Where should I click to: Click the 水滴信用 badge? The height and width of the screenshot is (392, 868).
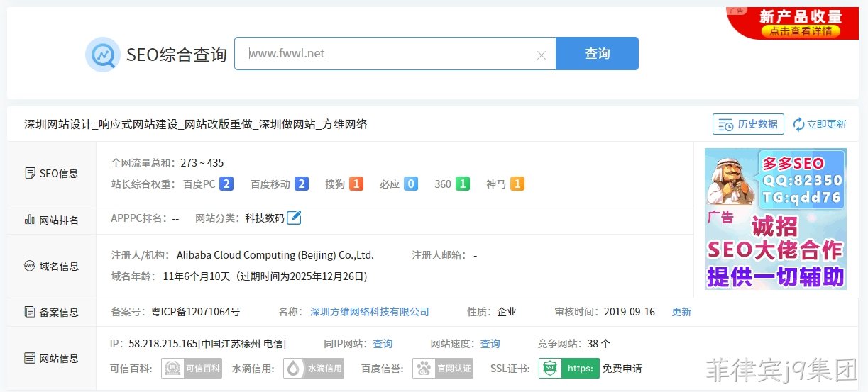coord(313,369)
